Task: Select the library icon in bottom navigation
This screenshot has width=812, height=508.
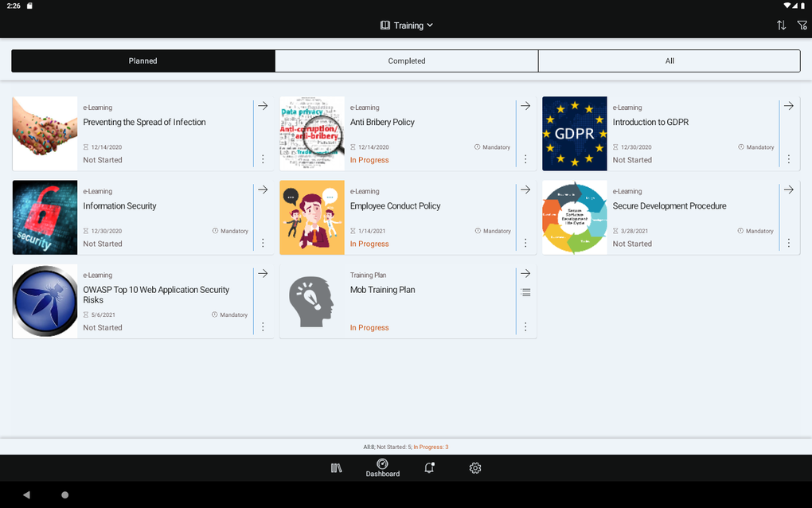Action: tap(336, 468)
